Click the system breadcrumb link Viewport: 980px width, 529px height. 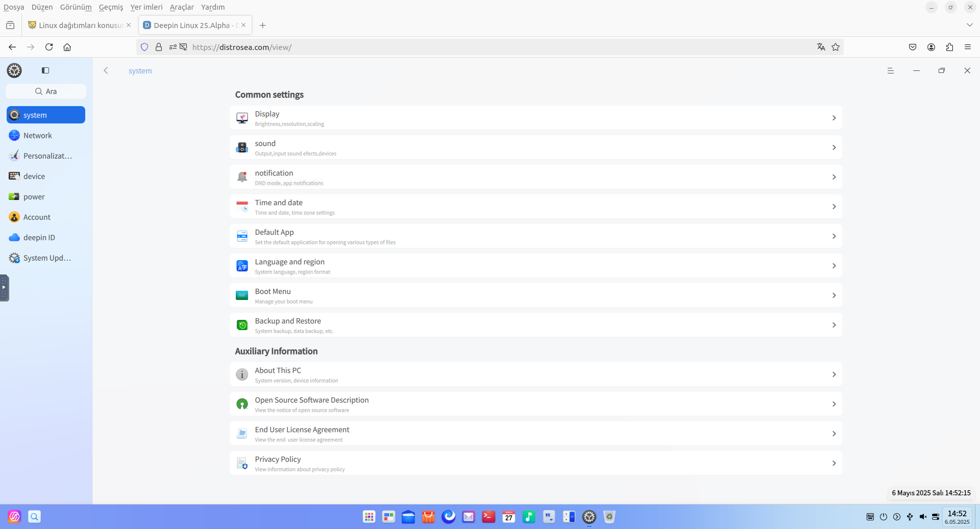(x=140, y=71)
